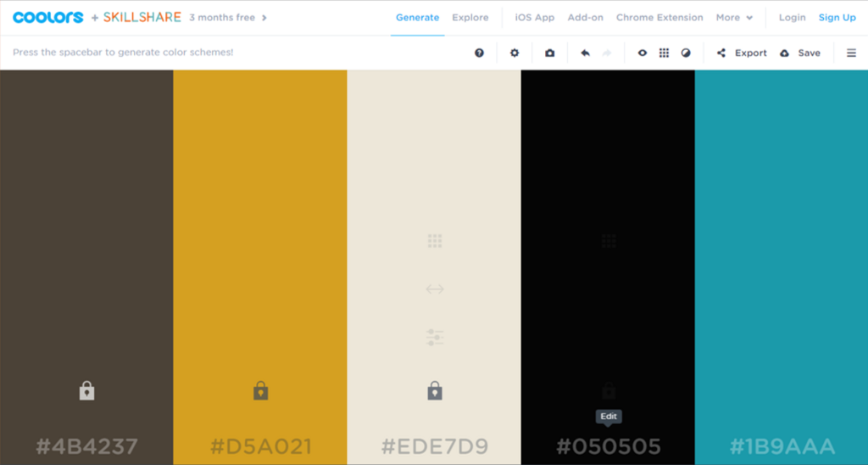Screen dimensions: 868x465
Task: Open the hamburger menu icon
Action: click(x=851, y=53)
